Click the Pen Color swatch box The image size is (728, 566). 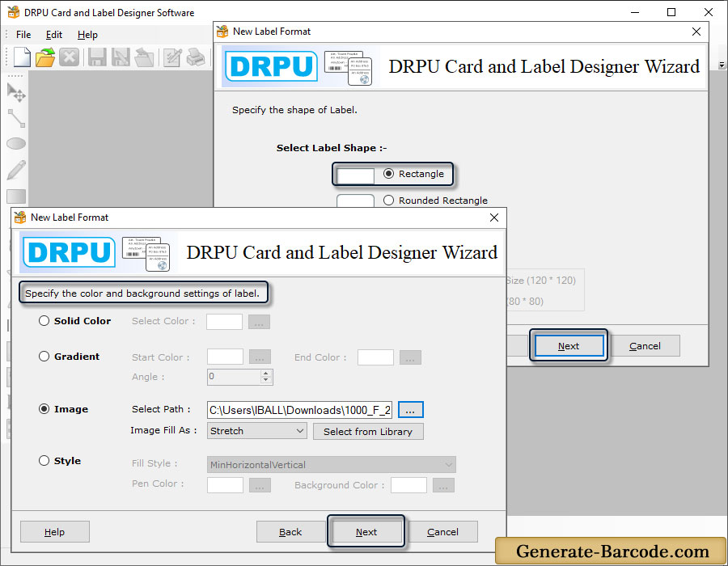tap(225, 485)
